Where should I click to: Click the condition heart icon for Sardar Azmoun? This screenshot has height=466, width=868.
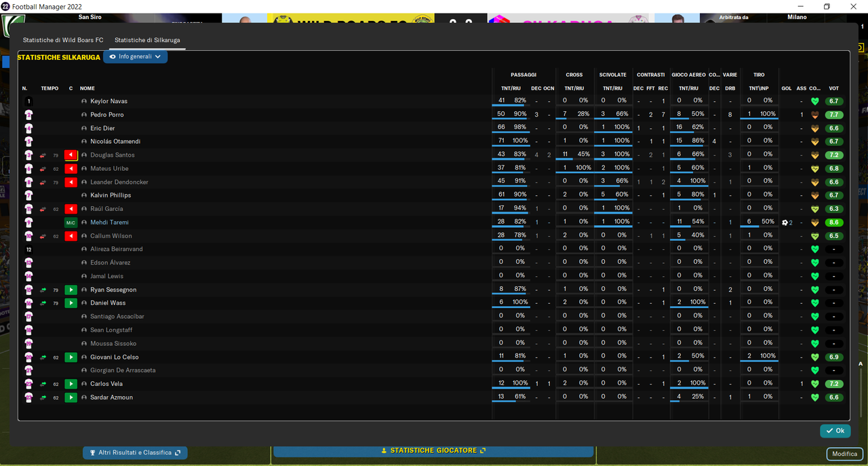point(814,397)
